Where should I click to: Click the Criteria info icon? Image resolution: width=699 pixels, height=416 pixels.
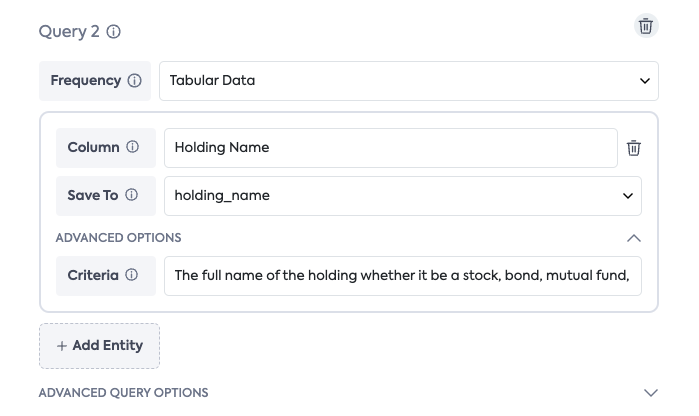tap(132, 275)
